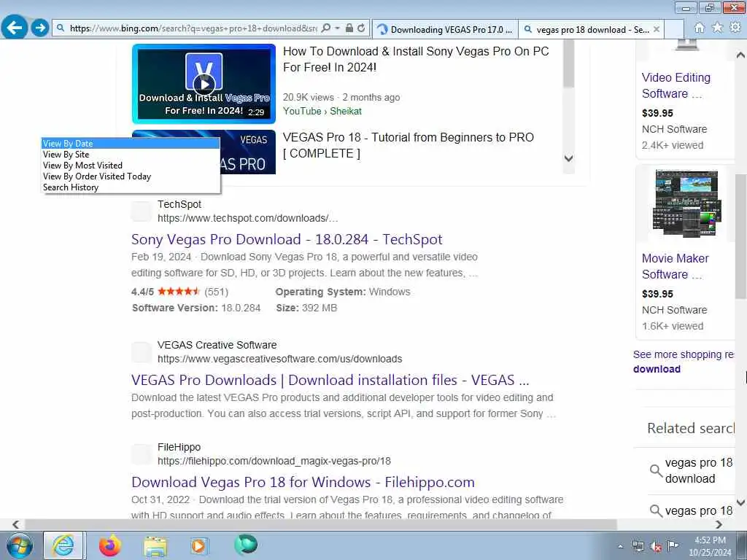This screenshot has width=747, height=560.
Task: Open the techspot.com/downloads URL line
Action: (248, 218)
